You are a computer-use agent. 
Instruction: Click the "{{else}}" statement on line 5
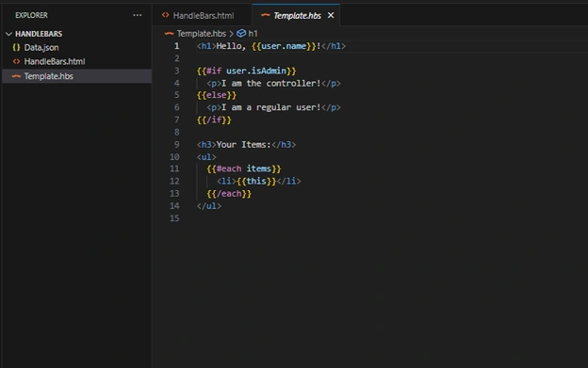(x=217, y=95)
